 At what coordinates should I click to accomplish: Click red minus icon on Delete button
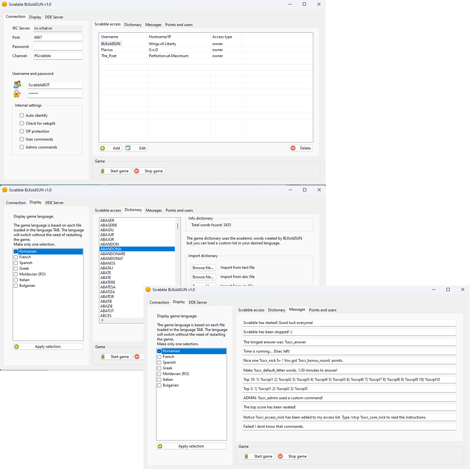(x=293, y=148)
